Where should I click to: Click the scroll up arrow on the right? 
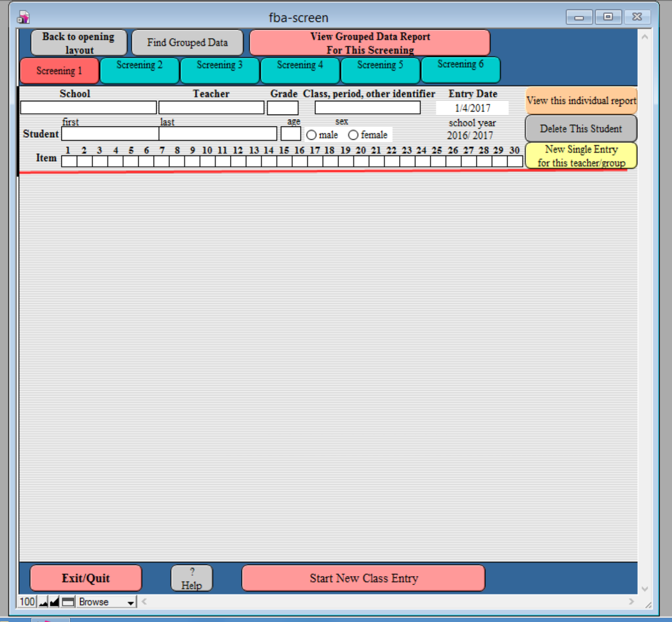645,37
